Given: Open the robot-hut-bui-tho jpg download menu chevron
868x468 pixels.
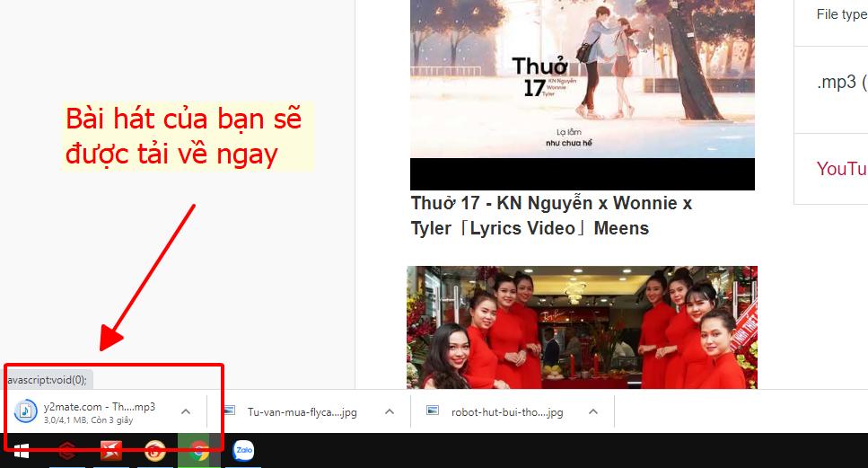Looking at the screenshot, I should pyautogui.click(x=593, y=411).
